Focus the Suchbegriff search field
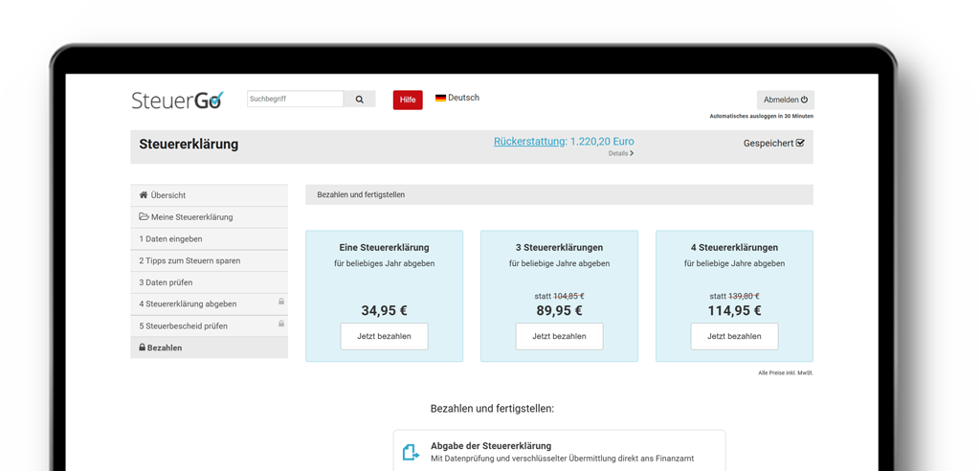 tap(295, 99)
